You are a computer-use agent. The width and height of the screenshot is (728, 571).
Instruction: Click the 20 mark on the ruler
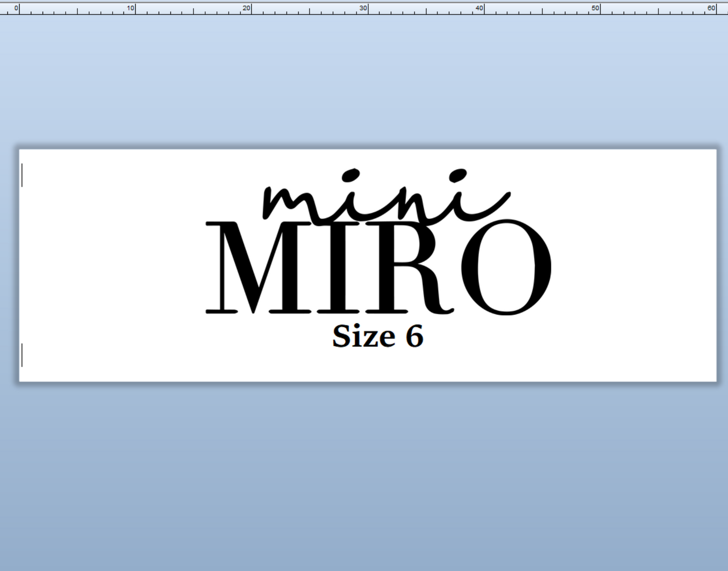(x=247, y=7)
